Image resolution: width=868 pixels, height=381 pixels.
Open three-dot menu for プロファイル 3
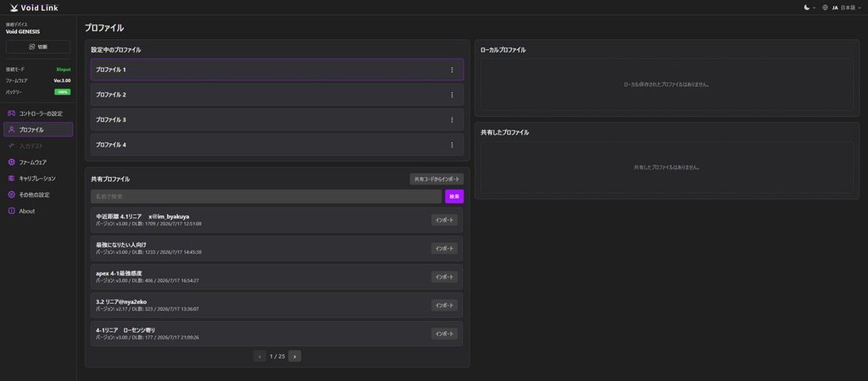pos(452,119)
